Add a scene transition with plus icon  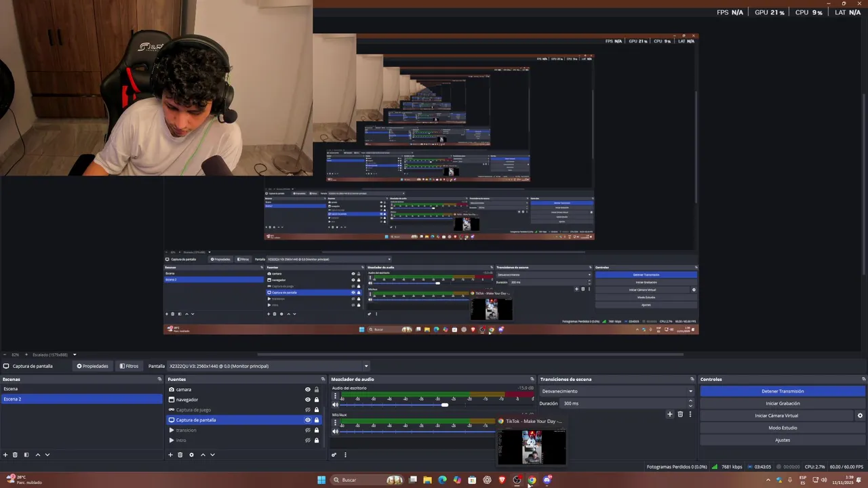tap(670, 414)
